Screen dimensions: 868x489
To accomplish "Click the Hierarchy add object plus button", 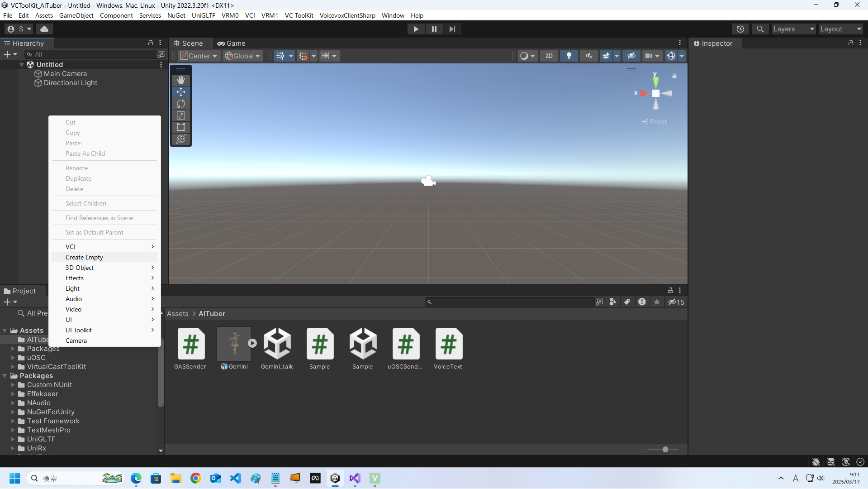I will point(10,54).
